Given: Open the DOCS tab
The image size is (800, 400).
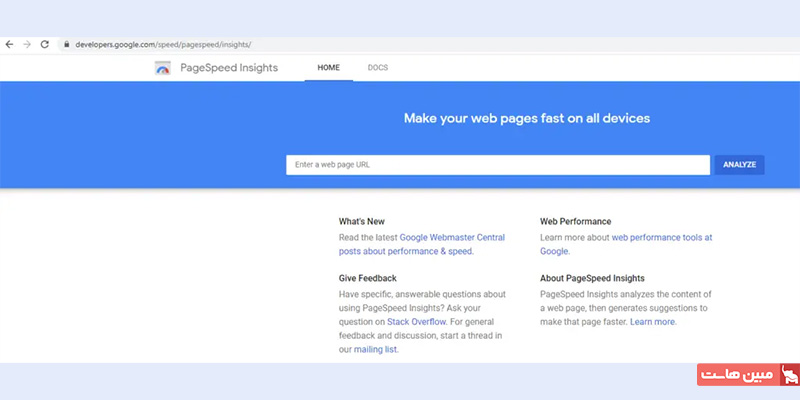Looking at the screenshot, I should coord(377,68).
